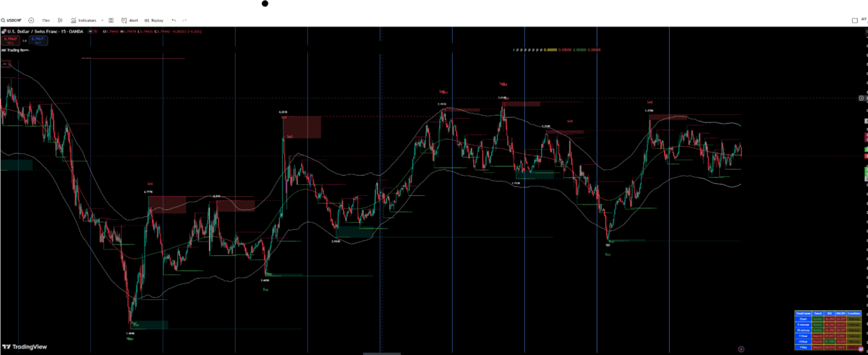Click the red Sell zone box near 6.251%
Viewport: 868px width, 355px height.
click(x=302, y=127)
